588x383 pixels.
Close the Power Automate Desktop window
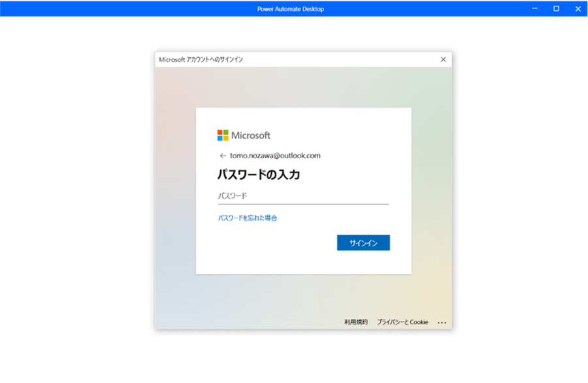click(x=578, y=8)
